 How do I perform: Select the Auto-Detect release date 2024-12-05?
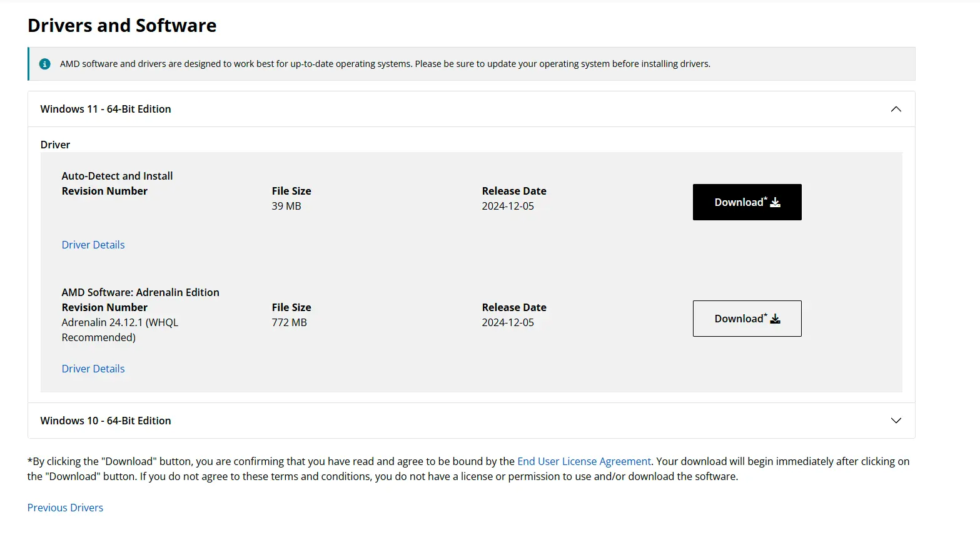tap(508, 206)
